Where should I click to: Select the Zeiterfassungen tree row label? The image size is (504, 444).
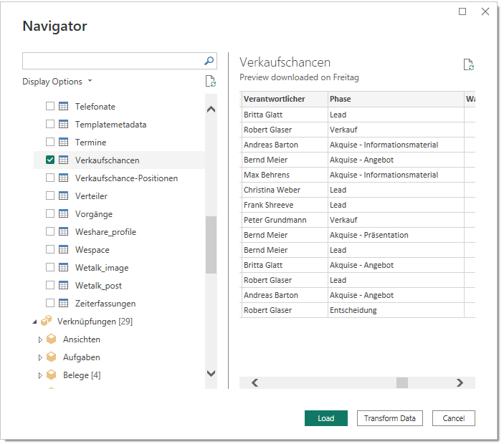coord(105,304)
